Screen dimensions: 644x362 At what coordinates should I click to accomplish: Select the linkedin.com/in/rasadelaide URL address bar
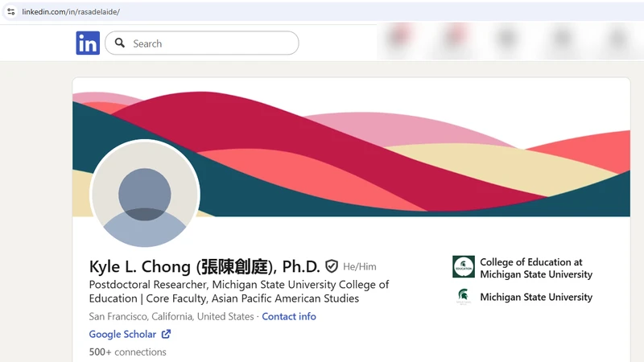[x=71, y=11]
